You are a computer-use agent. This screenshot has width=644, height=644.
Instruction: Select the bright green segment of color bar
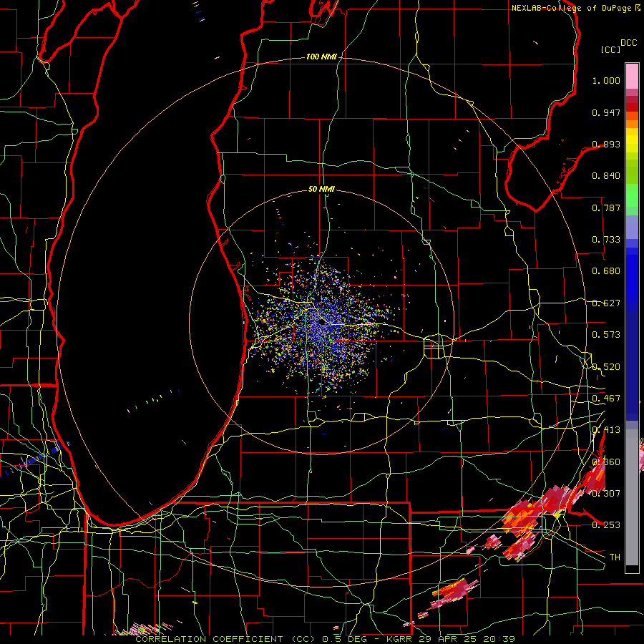click(632, 196)
